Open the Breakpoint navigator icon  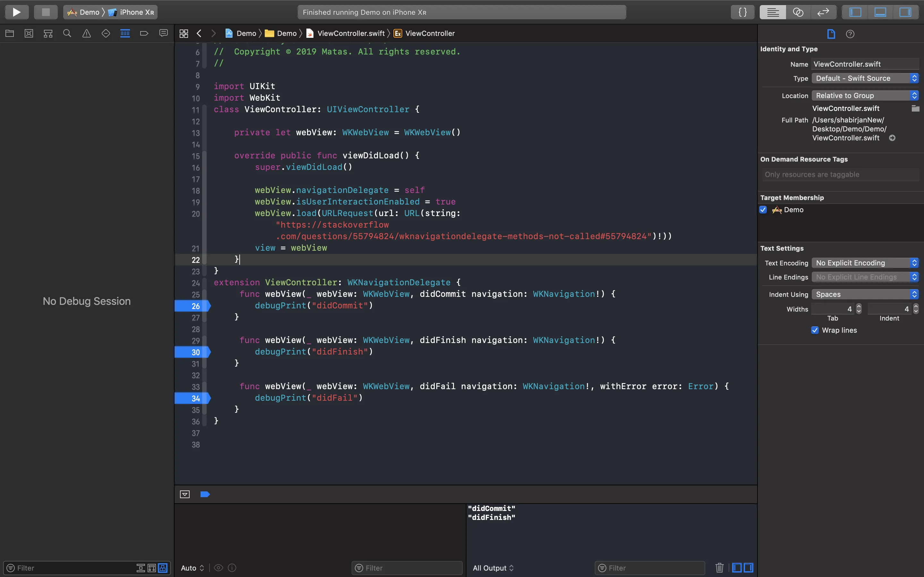tap(144, 34)
